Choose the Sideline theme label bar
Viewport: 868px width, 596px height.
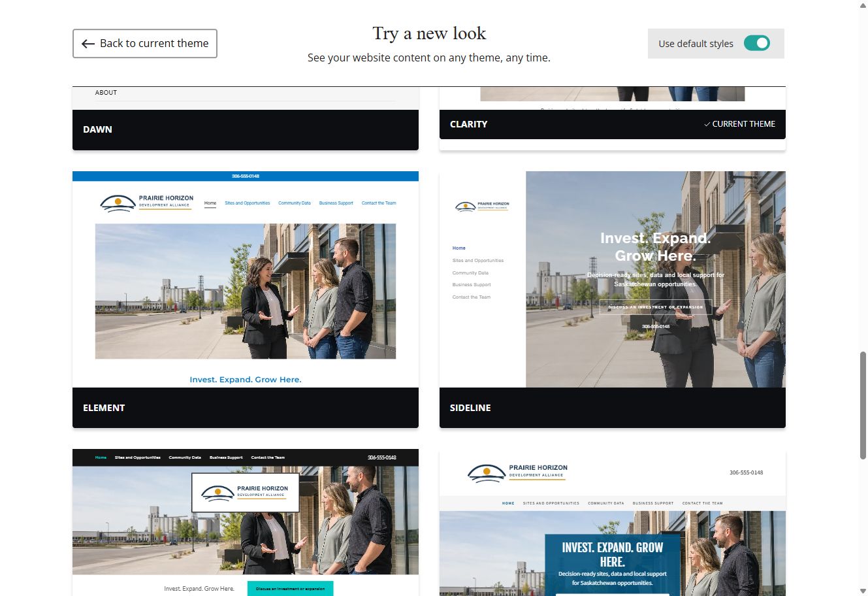[613, 408]
